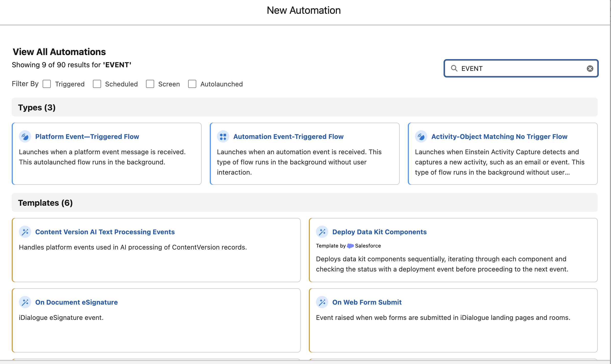The image size is (611, 364).
Task: Click the Triggered filter label
Action: coord(70,84)
